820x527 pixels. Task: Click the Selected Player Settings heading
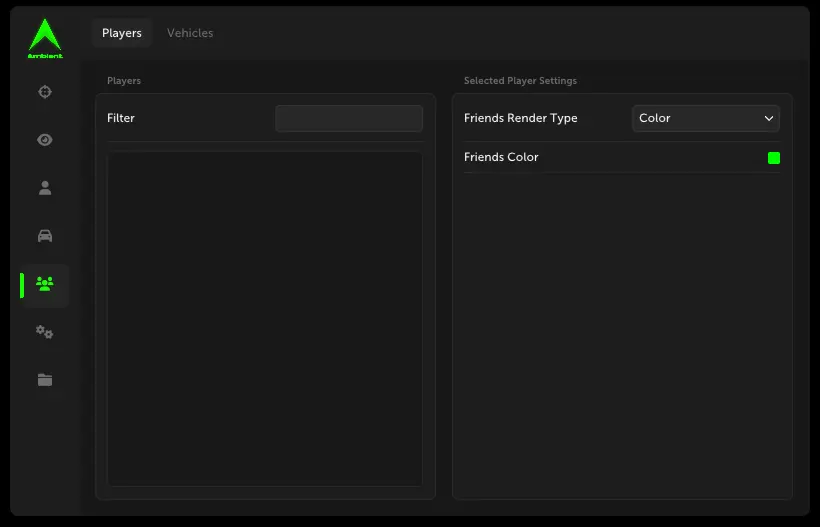point(520,81)
